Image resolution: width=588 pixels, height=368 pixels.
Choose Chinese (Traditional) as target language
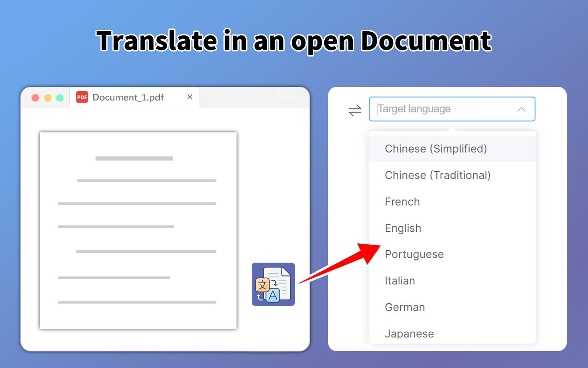pyautogui.click(x=437, y=175)
